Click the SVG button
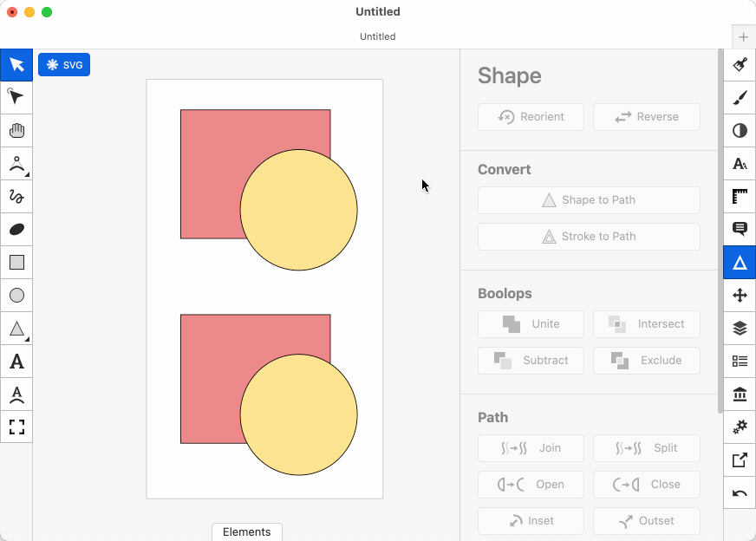 click(x=64, y=65)
